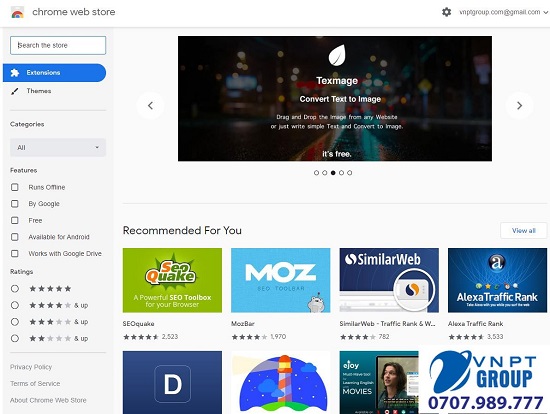Enable Works with Google Drive checkbox

pyautogui.click(x=15, y=253)
